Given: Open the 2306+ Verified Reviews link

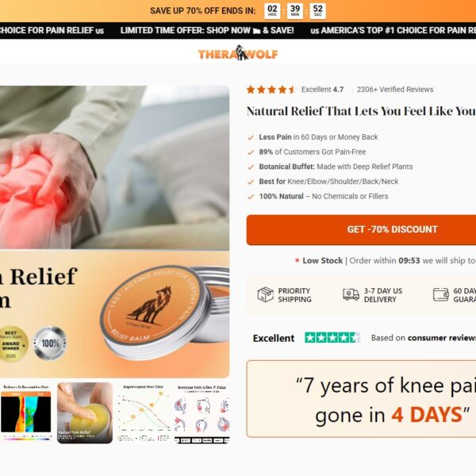Looking at the screenshot, I should [395, 90].
